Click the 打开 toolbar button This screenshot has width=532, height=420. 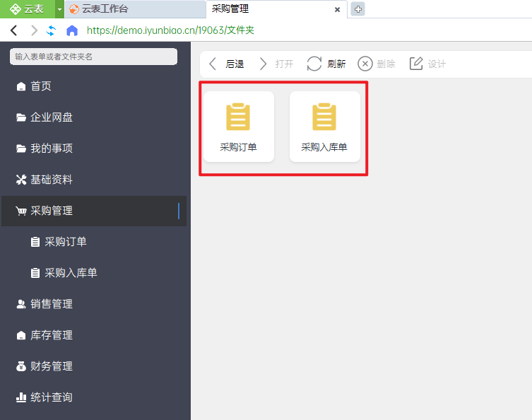[x=276, y=64]
